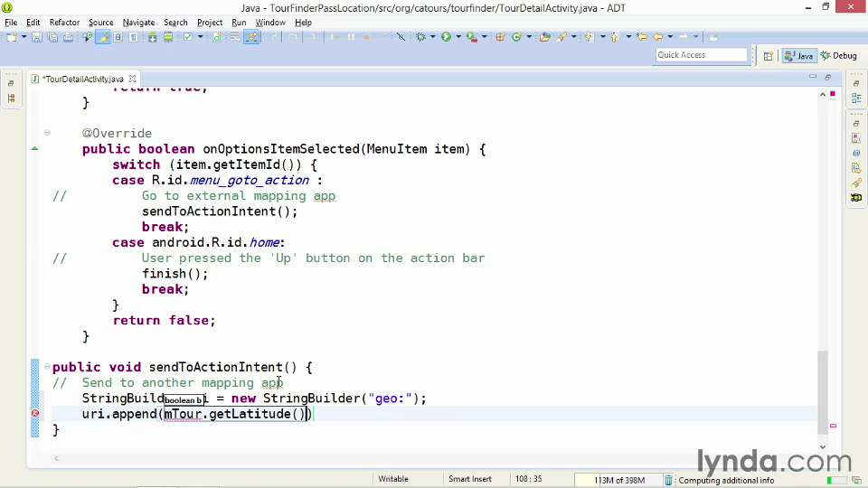Viewport: 868px width, 488px height.
Task: Switch to the Debug perspective
Action: [839, 55]
